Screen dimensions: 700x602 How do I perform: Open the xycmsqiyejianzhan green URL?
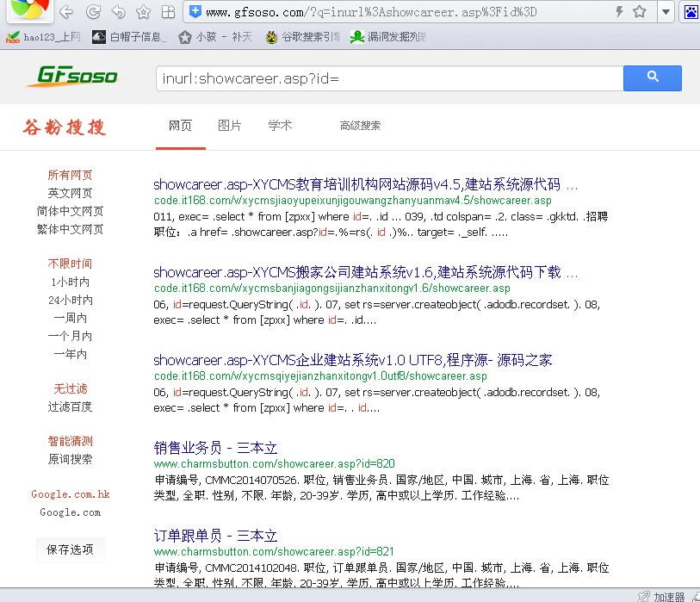[320, 376]
